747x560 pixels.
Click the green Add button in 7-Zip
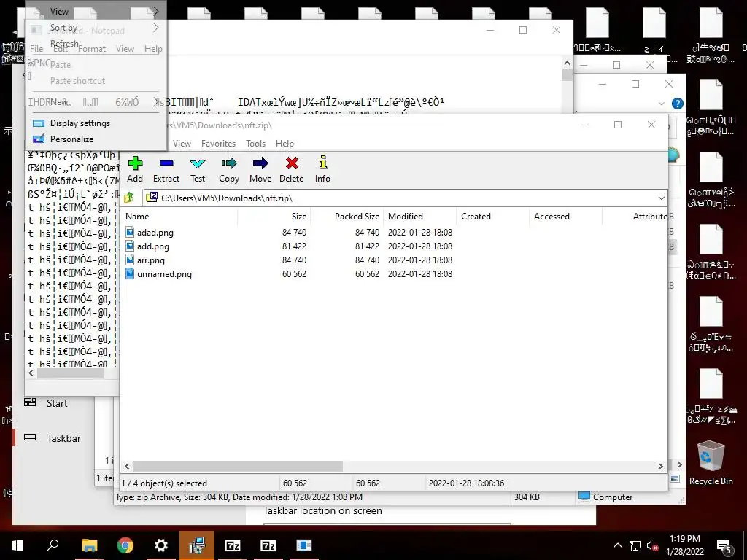click(x=135, y=164)
